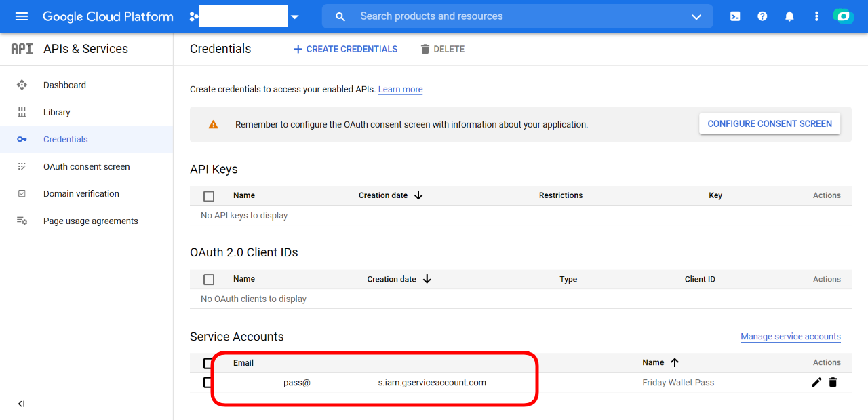The height and width of the screenshot is (420, 868).
Task: Click the Page usage agreements icon
Action: click(22, 221)
